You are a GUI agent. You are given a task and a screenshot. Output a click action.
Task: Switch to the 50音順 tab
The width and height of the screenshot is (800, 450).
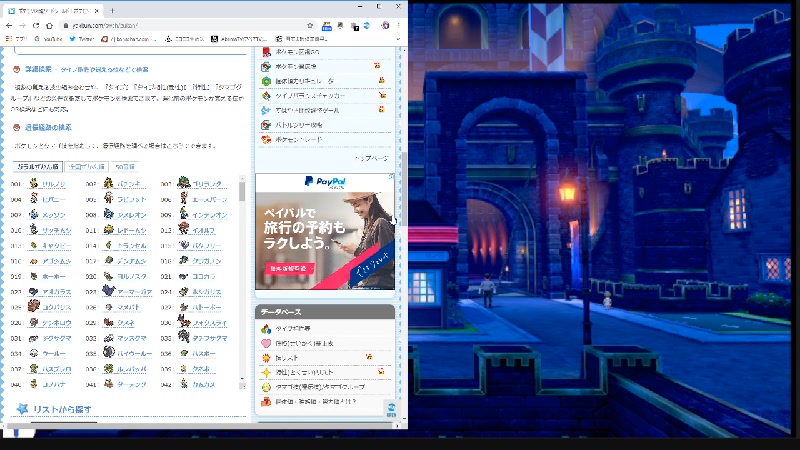coord(124,166)
